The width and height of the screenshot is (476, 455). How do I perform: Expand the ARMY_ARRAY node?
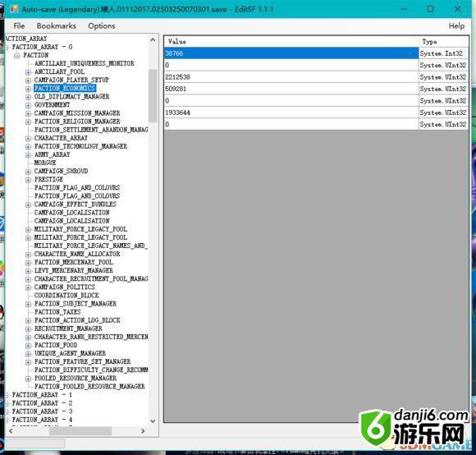click(28, 155)
